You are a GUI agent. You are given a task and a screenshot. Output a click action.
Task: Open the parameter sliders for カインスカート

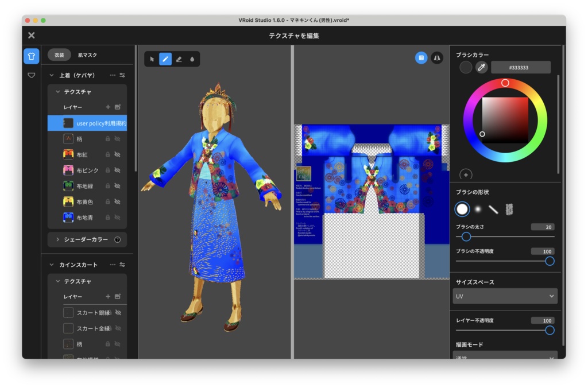122,264
